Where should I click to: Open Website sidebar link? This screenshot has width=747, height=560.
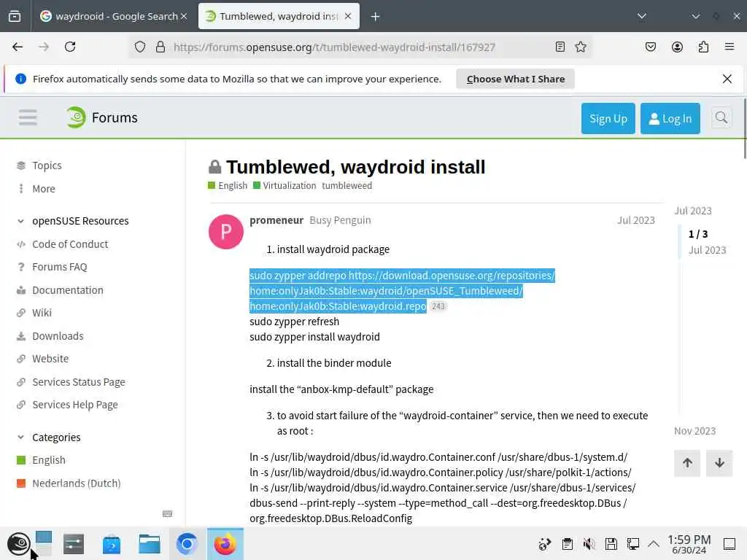[50, 359]
